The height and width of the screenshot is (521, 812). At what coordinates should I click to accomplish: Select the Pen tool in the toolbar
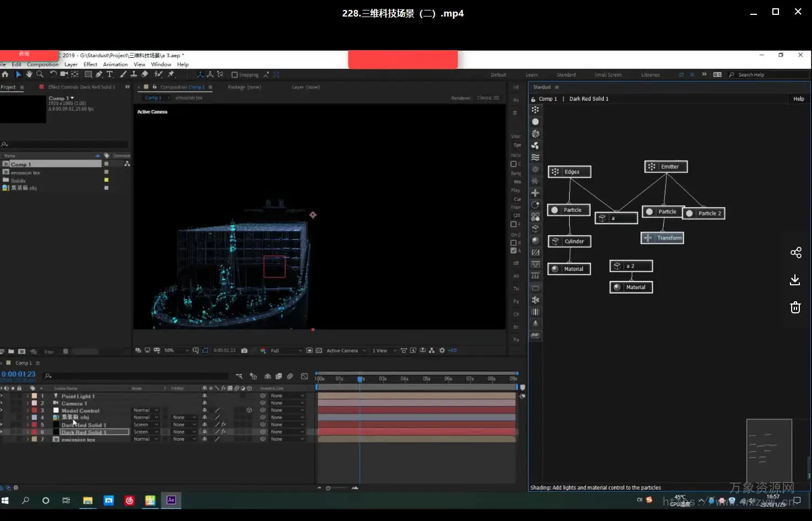point(99,74)
